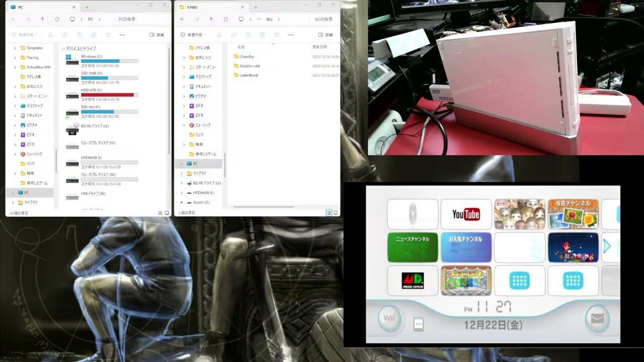Select the HDD-6TB (E:) drive
The height and width of the screenshot is (362, 644).
102,95
